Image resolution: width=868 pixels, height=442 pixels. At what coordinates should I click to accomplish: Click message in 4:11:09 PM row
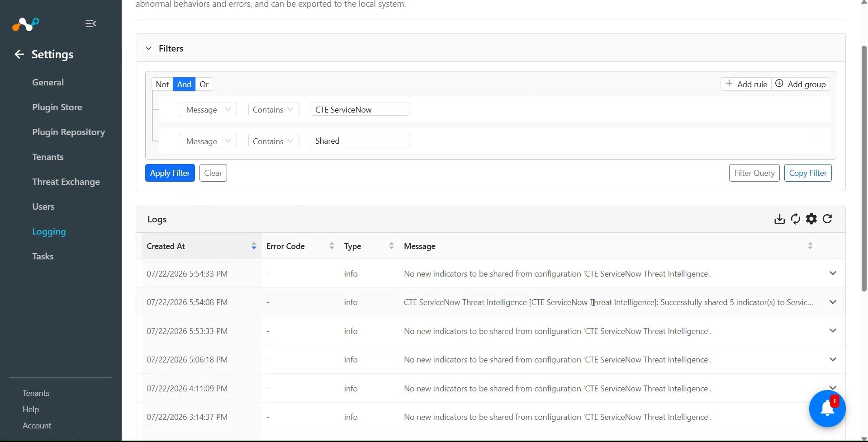558,389
